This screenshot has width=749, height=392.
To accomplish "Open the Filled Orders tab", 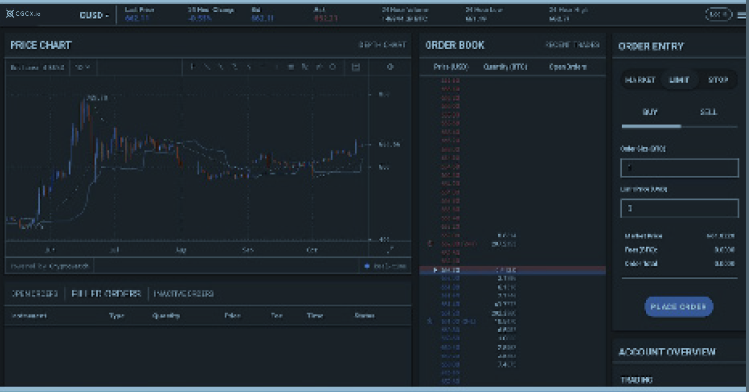I will tap(106, 294).
